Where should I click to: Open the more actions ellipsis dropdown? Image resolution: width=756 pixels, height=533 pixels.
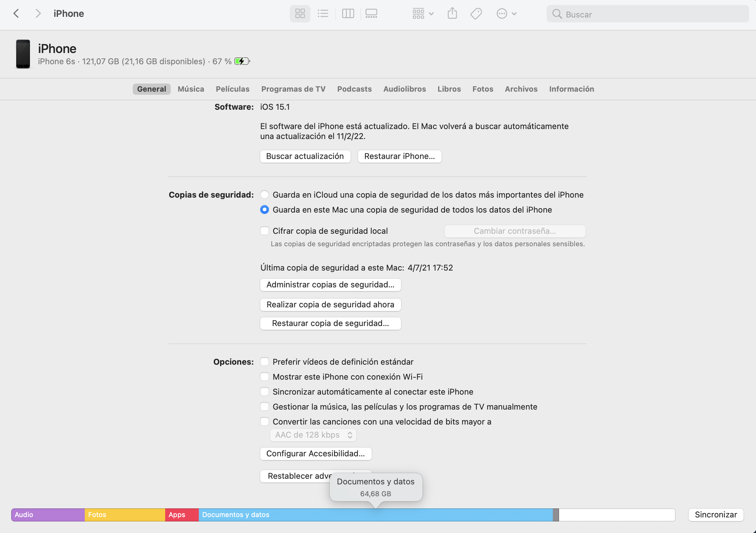[506, 13]
